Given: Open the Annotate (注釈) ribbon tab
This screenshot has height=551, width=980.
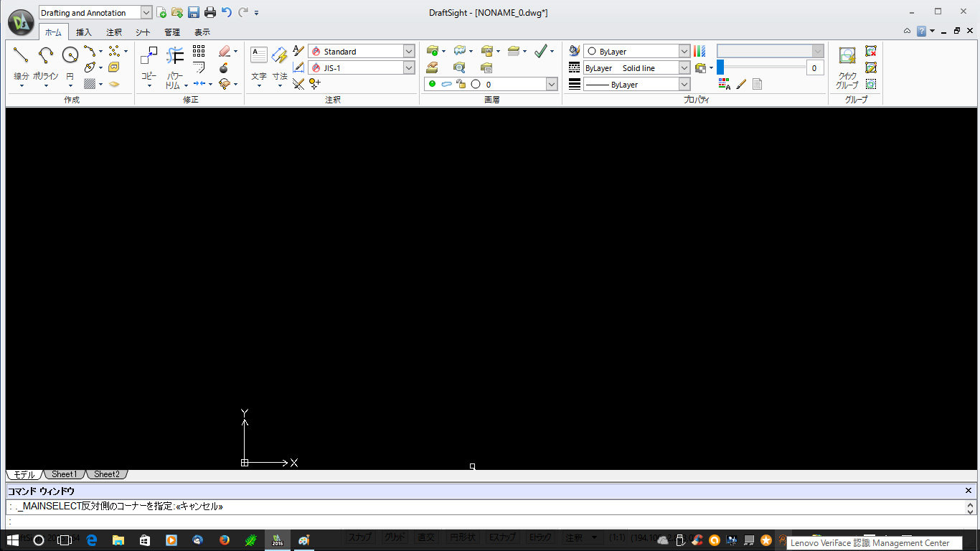Looking at the screenshot, I should point(114,32).
